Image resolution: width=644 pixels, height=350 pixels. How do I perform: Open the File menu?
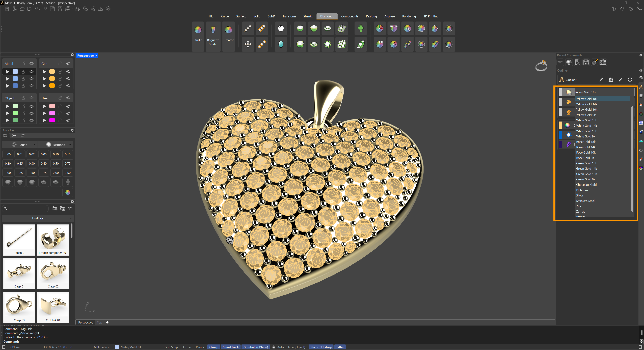tap(211, 16)
